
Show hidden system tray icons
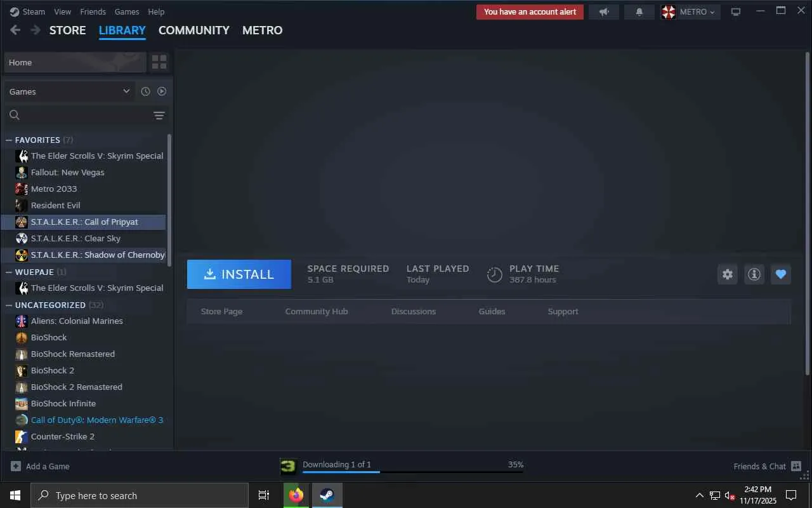tap(699, 495)
